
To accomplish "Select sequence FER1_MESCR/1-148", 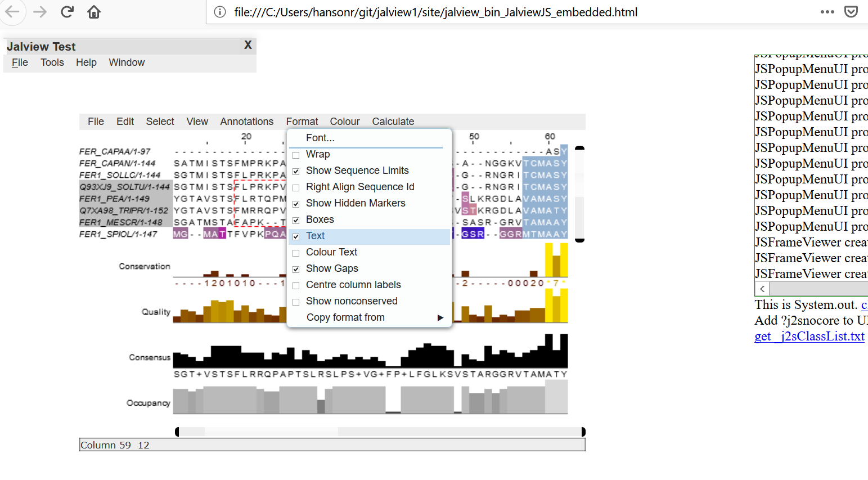I will 121,222.
